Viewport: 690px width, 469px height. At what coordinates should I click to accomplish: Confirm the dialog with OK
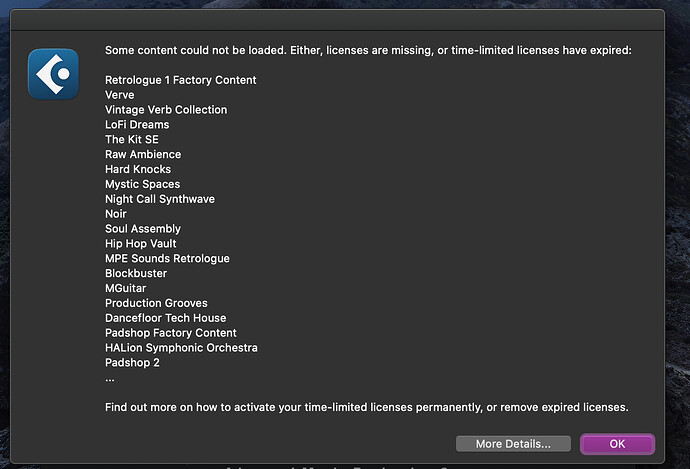coord(617,444)
